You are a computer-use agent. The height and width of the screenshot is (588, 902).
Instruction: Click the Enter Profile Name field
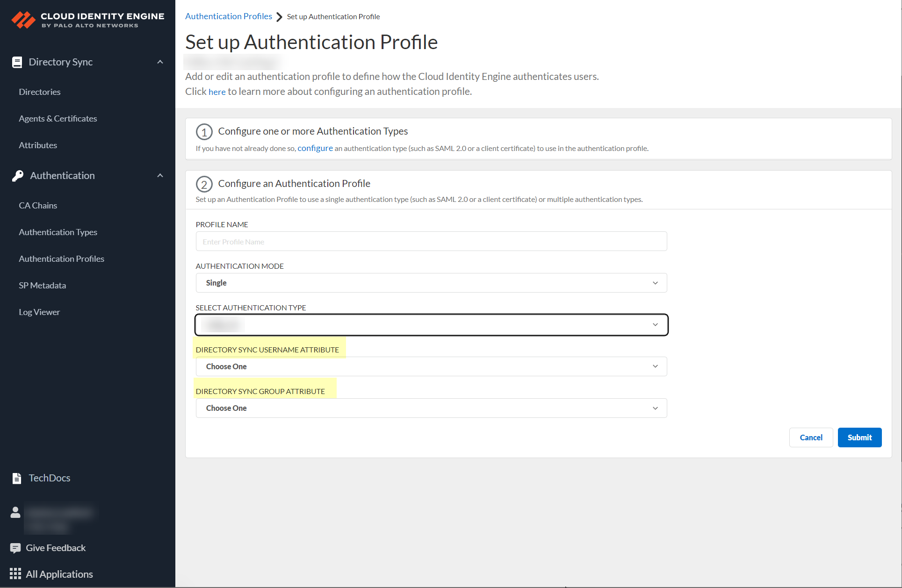(x=431, y=241)
